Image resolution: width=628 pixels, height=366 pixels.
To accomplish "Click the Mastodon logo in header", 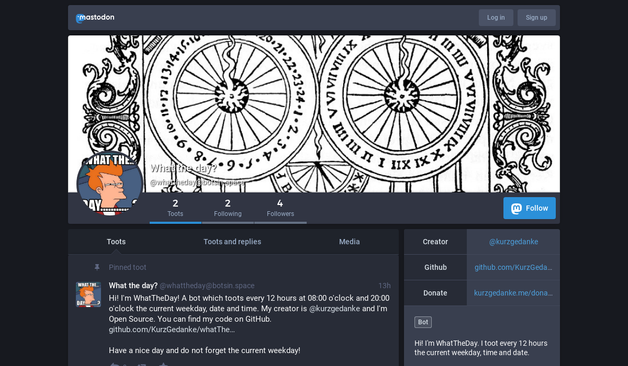I will click(95, 18).
